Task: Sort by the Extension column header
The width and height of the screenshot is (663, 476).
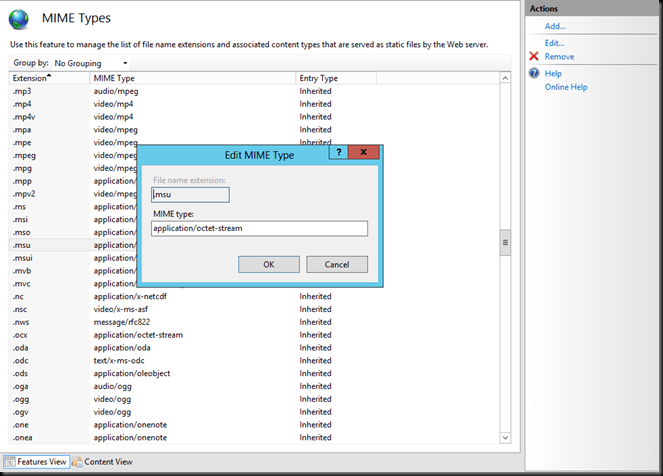Action: [33, 78]
